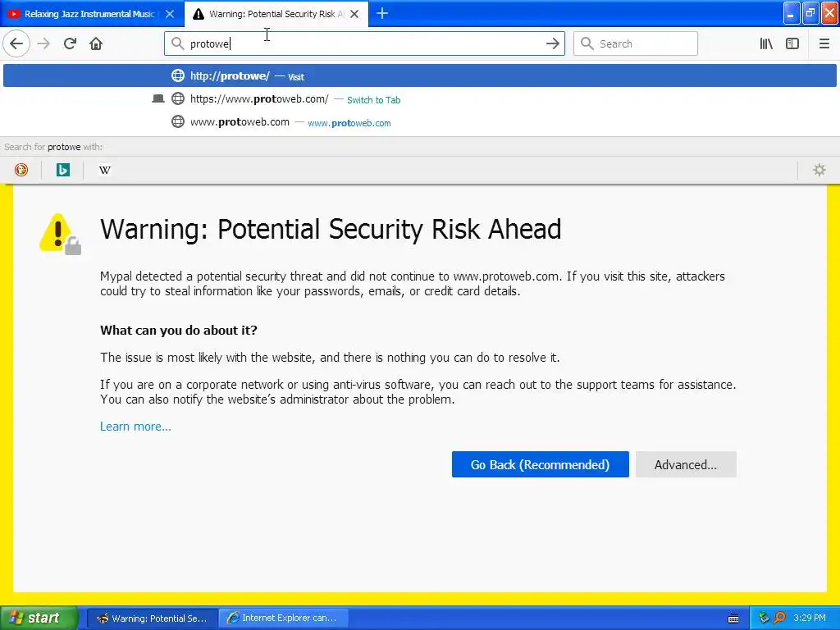Click the forward navigation arrow

(x=43, y=43)
